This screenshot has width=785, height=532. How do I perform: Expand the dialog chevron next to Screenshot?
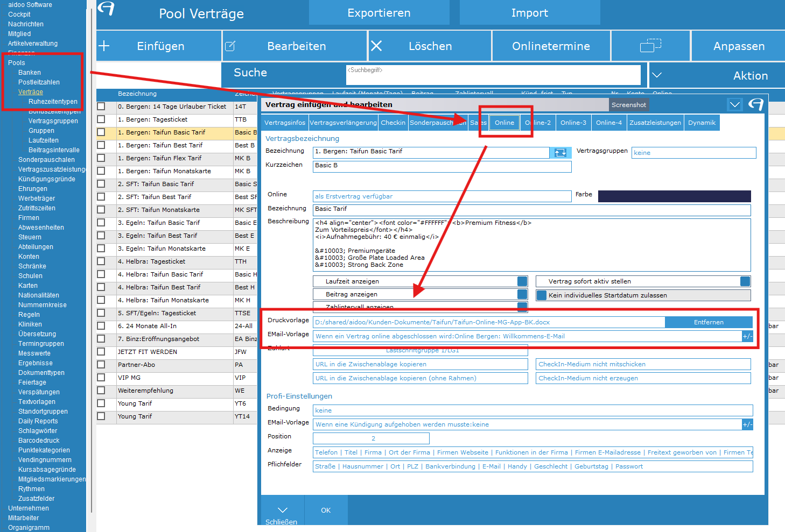[x=734, y=104]
